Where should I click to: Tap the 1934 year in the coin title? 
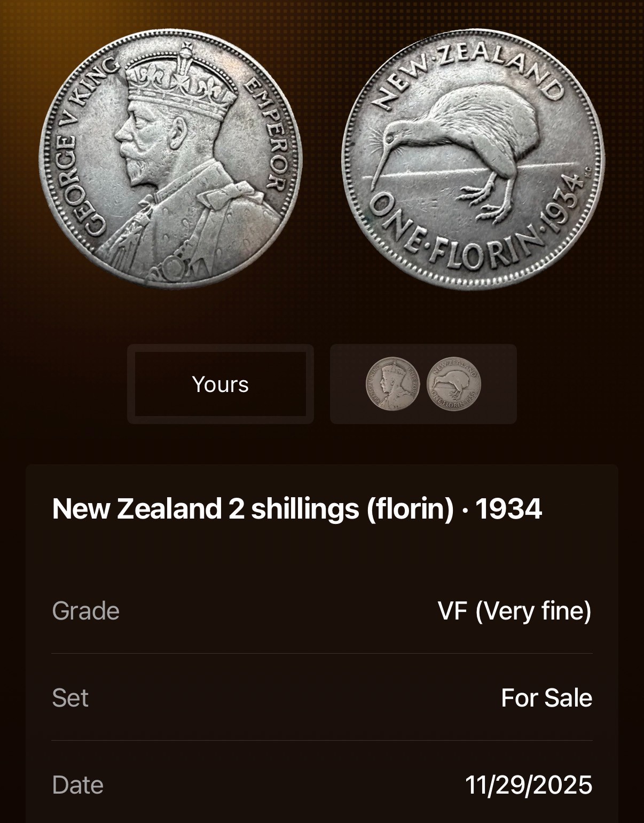point(508,508)
